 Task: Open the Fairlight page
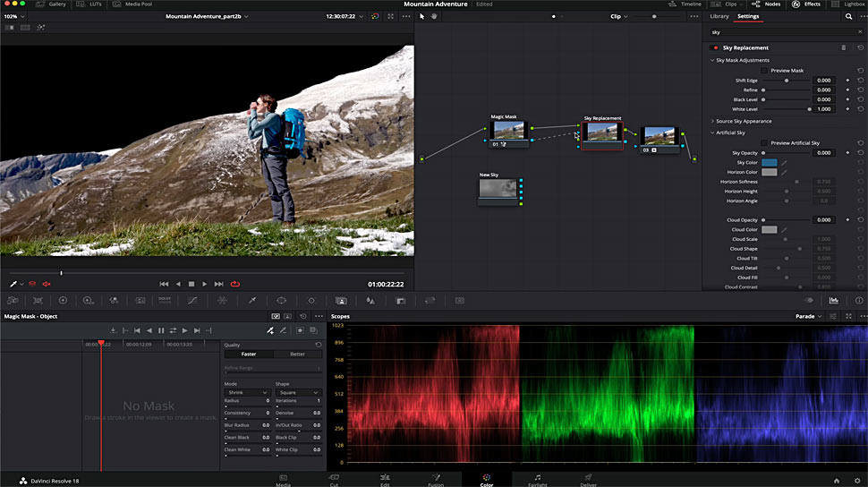[537, 479]
